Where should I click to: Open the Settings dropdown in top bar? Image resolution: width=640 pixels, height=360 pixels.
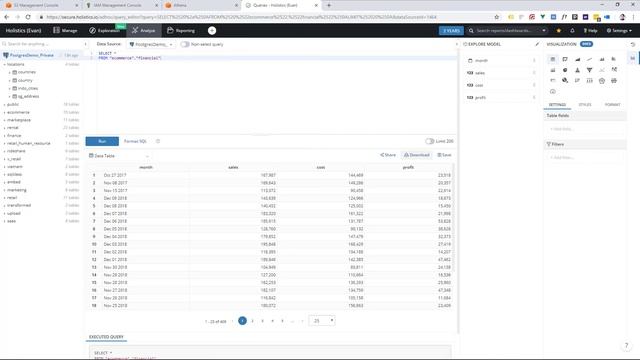tap(619, 31)
